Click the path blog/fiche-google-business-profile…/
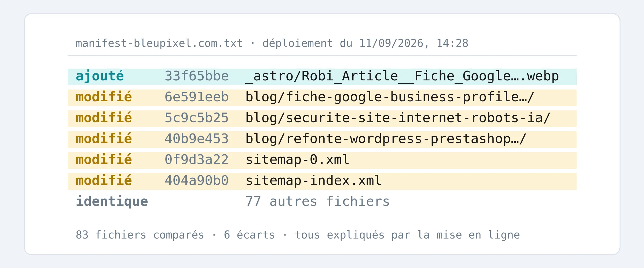 coord(390,97)
